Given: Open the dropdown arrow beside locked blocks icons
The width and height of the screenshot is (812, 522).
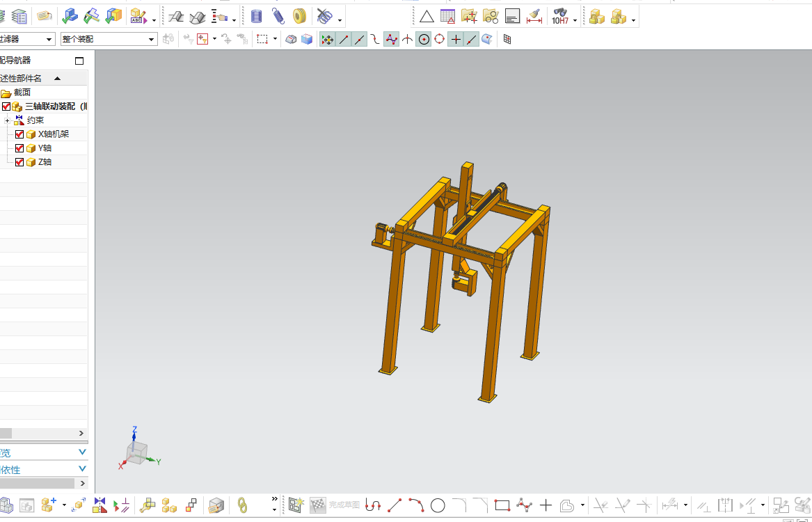Looking at the screenshot, I should pyautogui.click(x=633, y=21).
